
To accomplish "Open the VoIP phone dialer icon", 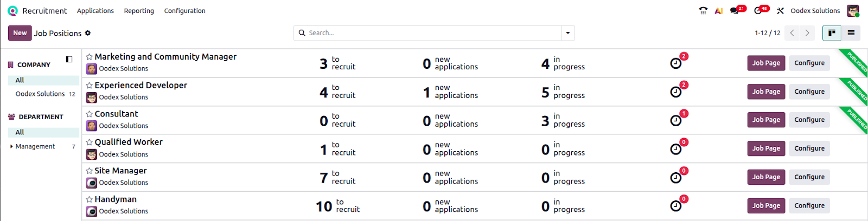I will [x=703, y=11].
